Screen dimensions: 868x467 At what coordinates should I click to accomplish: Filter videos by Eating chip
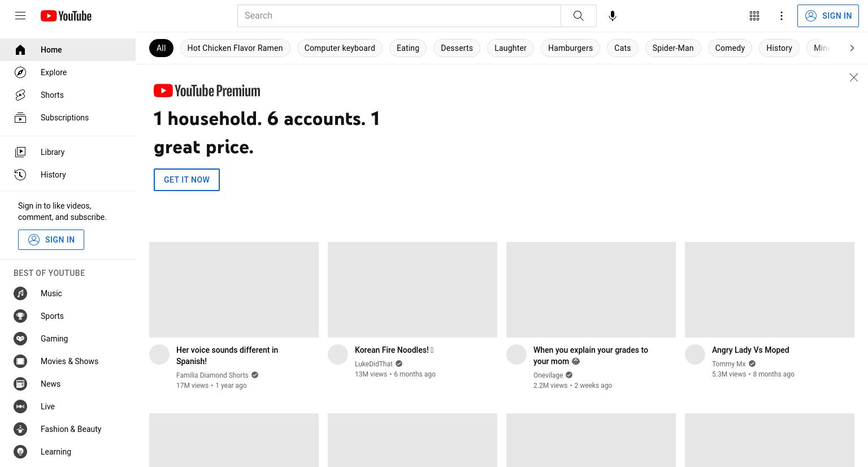click(x=408, y=48)
